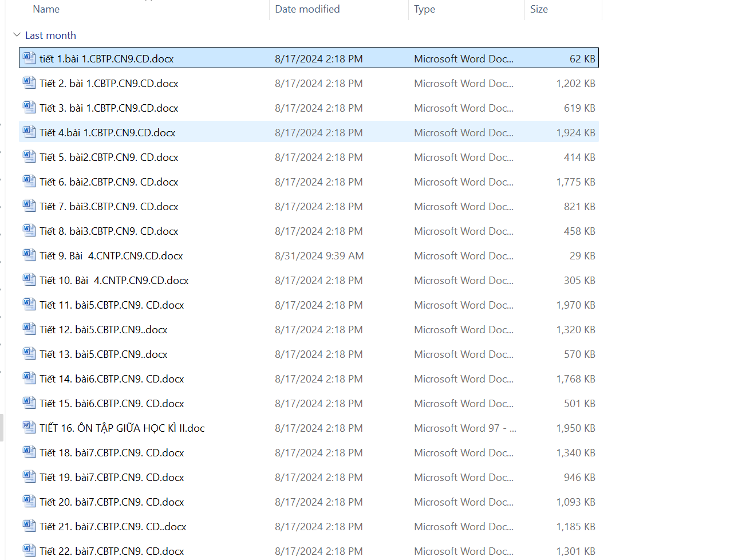Click Word icon of Tiết 8. bài3.CBTP.CN9. CD.docx
The image size is (738, 560).
[29, 230]
